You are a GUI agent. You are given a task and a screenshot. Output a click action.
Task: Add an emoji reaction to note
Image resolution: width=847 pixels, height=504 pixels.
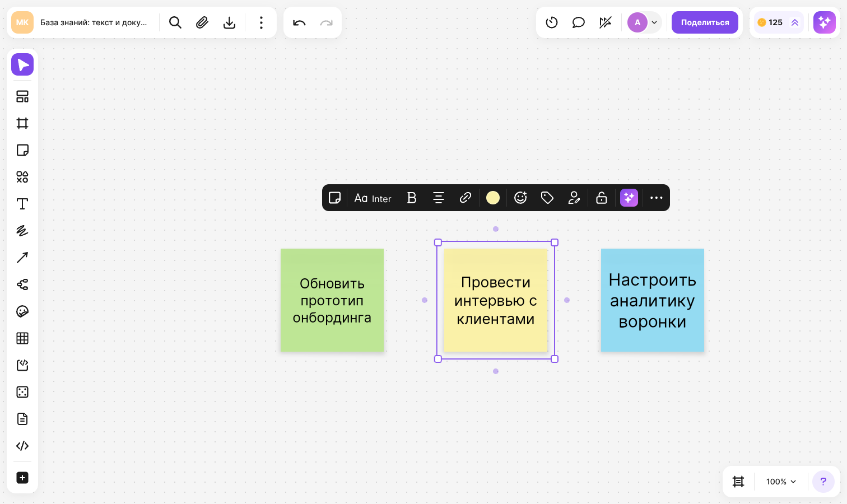[x=520, y=198]
